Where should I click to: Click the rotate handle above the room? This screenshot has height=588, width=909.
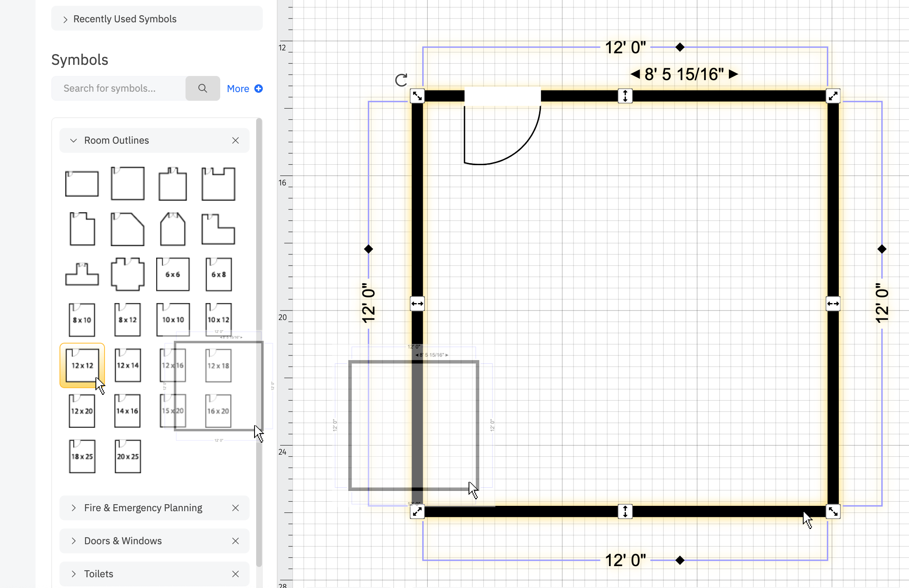[401, 80]
